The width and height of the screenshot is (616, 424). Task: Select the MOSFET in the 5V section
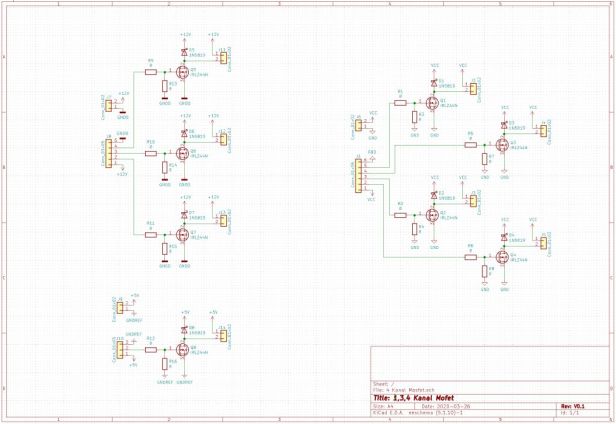point(183,349)
